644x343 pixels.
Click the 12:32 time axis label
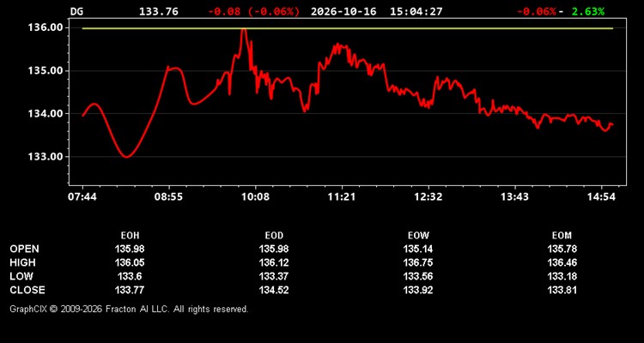428,197
